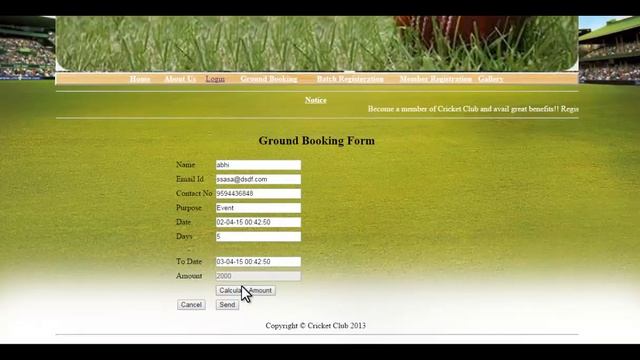This screenshot has height=360, width=640.
Task: Focus the Days input field
Action: tap(258, 236)
